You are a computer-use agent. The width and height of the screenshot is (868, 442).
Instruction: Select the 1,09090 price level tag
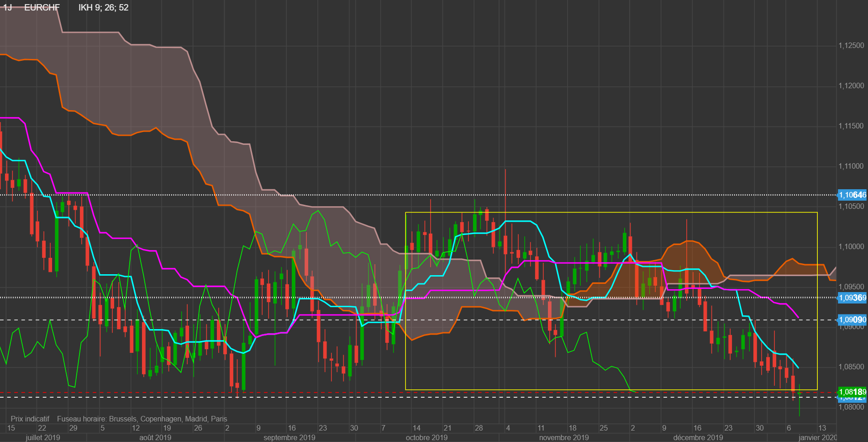click(852, 320)
